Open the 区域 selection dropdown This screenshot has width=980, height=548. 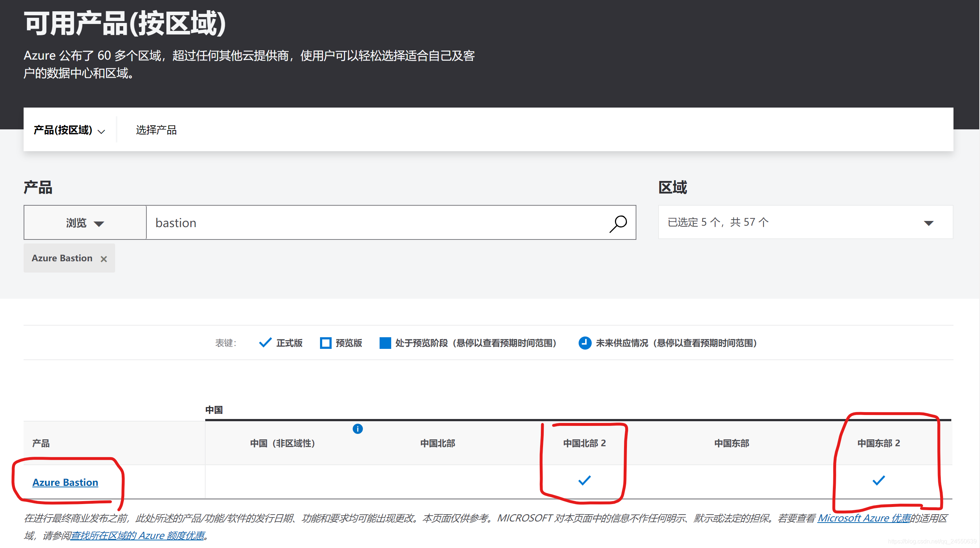click(805, 222)
